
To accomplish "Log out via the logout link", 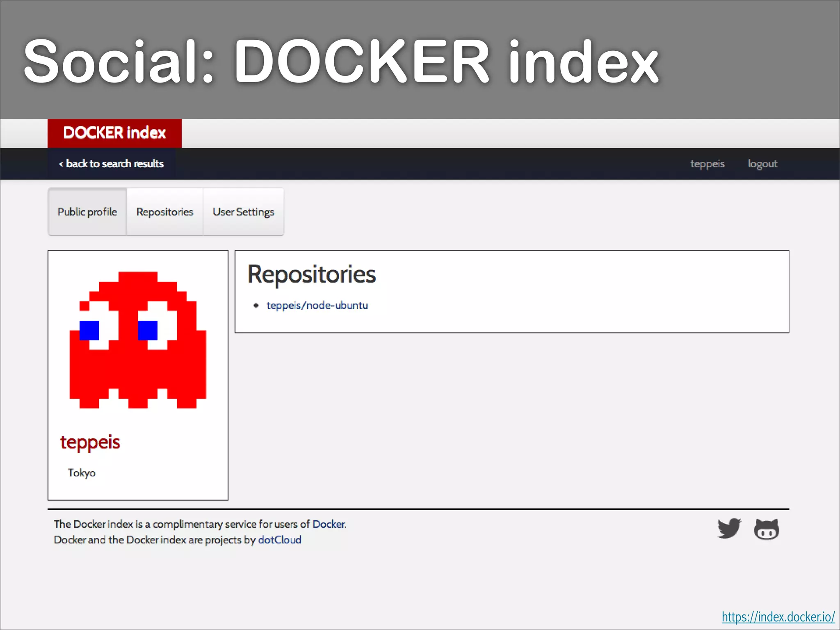I will pos(762,164).
